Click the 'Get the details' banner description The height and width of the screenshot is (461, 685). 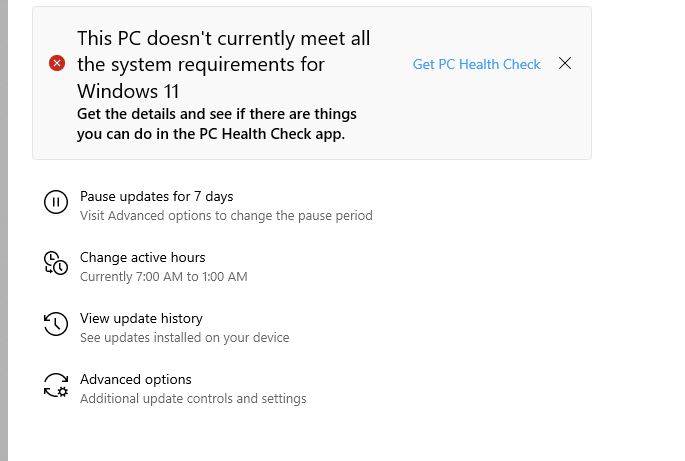click(216, 113)
